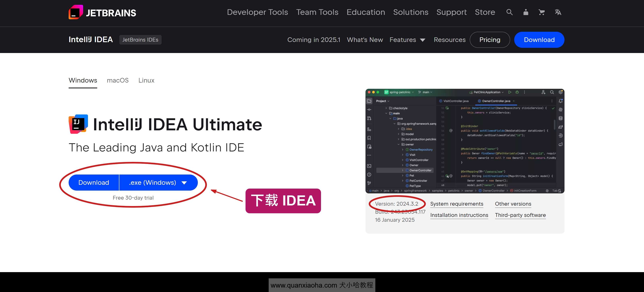Open the Education menu
This screenshot has width=644, height=292.
pos(365,12)
